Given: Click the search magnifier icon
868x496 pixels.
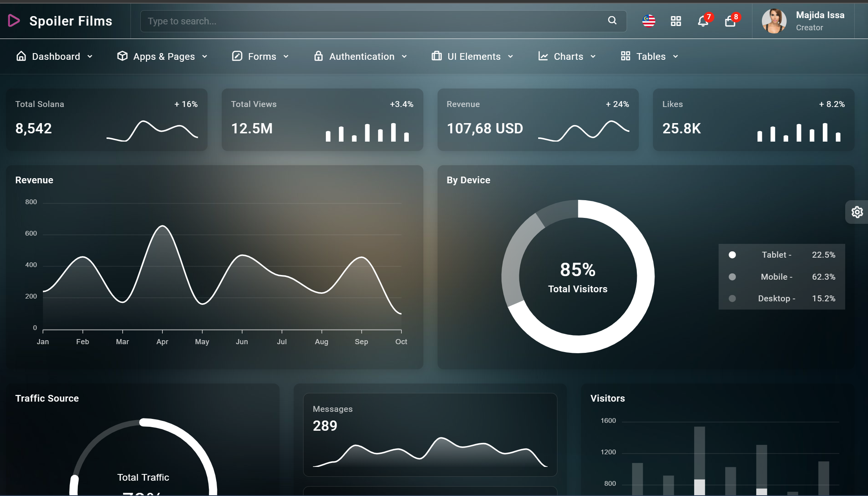Looking at the screenshot, I should 612,20.
